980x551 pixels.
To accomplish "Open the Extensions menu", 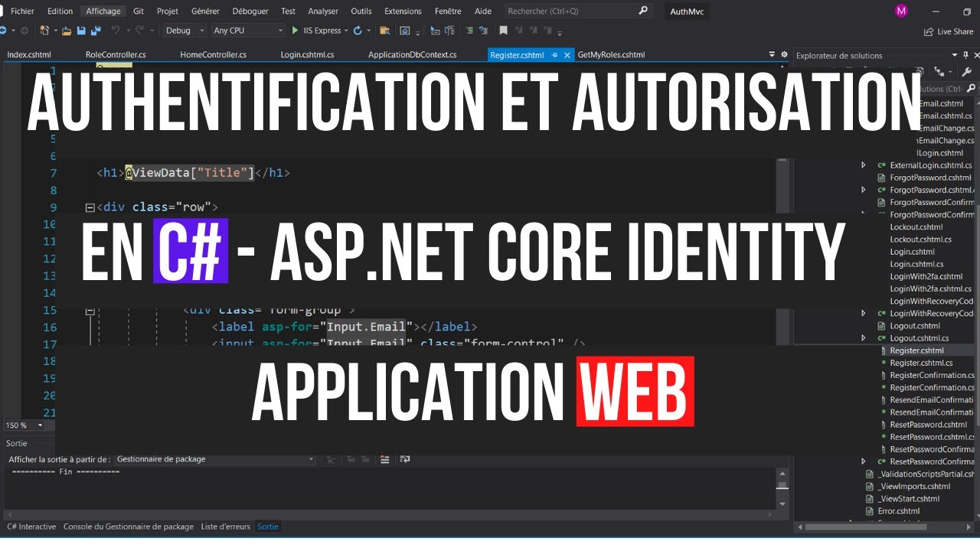I will [403, 11].
